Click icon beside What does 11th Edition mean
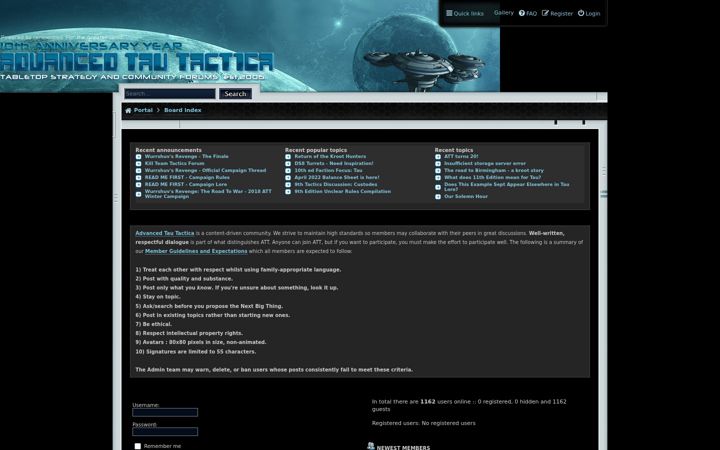The height and width of the screenshot is (450, 720). point(438,178)
